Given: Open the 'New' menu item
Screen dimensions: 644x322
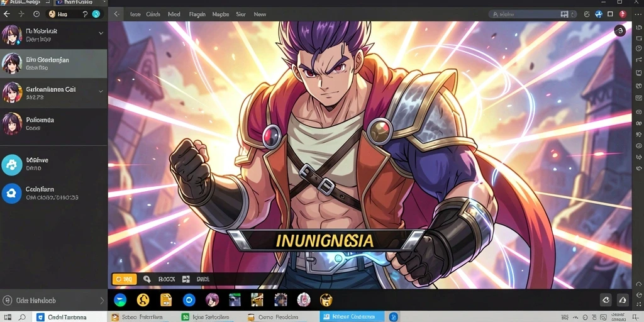Looking at the screenshot, I should point(260,14).
